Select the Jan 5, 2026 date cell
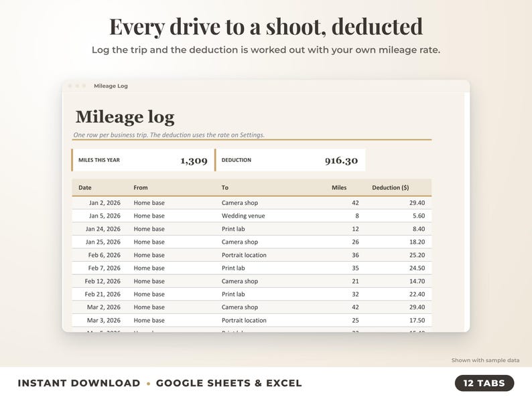The width and height of the screenshot is (532, 399). pyautogui.click(x=105, y=216)
